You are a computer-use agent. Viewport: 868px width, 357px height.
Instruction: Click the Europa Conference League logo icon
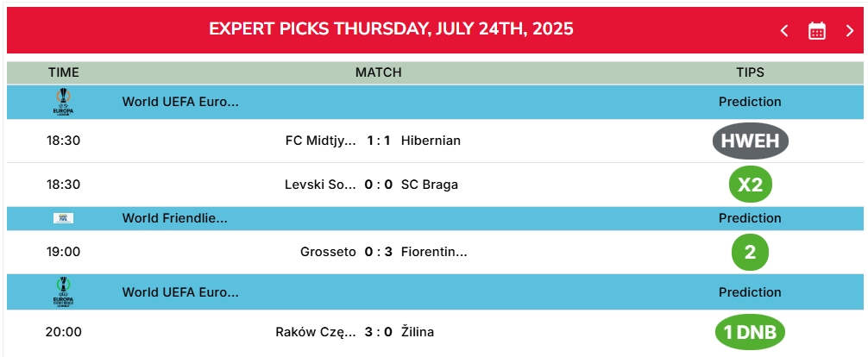(64, 291)
